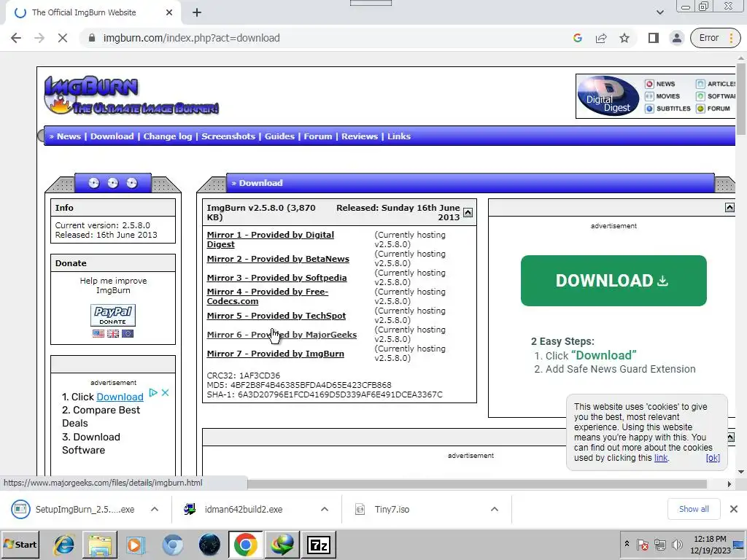This screenshot has width=747, height=560.
Task: Download from Mirror 6 MajorGeeks
Action: (x=282, y=335)
